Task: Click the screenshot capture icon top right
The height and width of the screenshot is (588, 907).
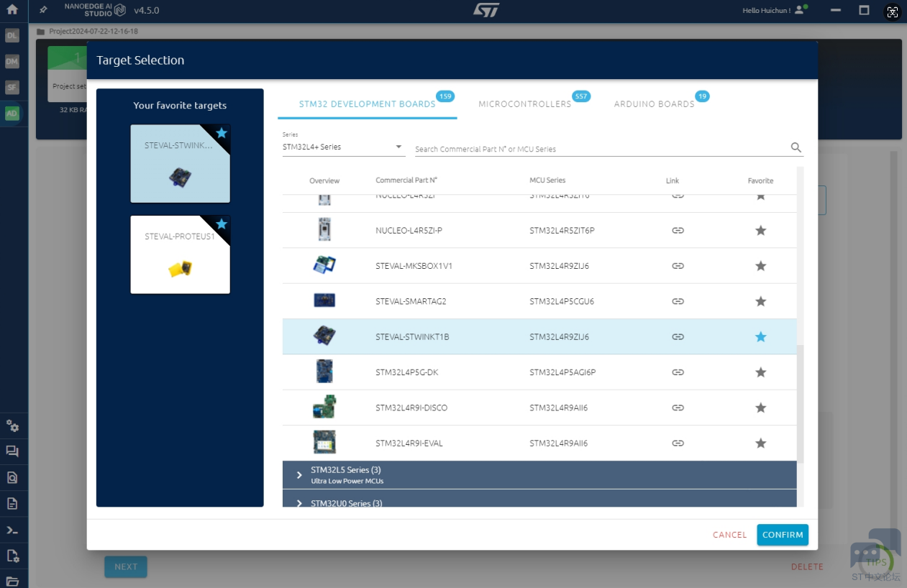Action: [x=892, y=11]
